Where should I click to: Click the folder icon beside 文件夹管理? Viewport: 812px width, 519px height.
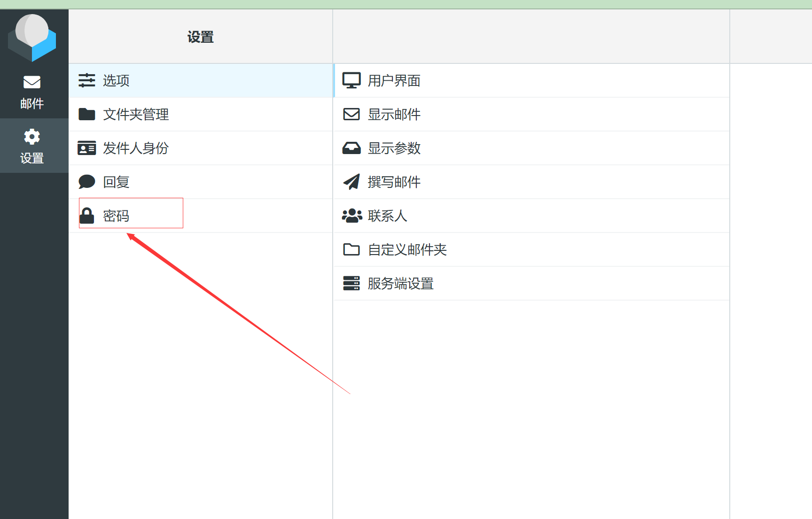coord(86,114)
